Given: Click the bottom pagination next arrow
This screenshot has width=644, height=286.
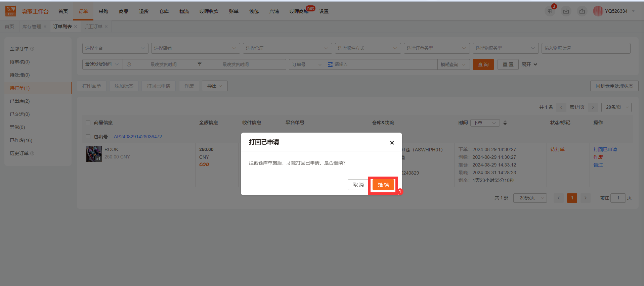Looking at the screenshot, I should point(586,198).
